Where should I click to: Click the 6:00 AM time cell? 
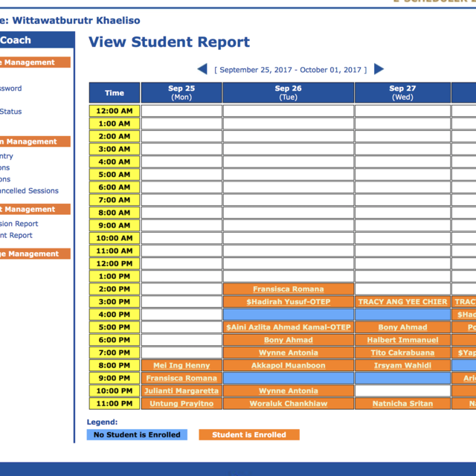click(115, 187)
